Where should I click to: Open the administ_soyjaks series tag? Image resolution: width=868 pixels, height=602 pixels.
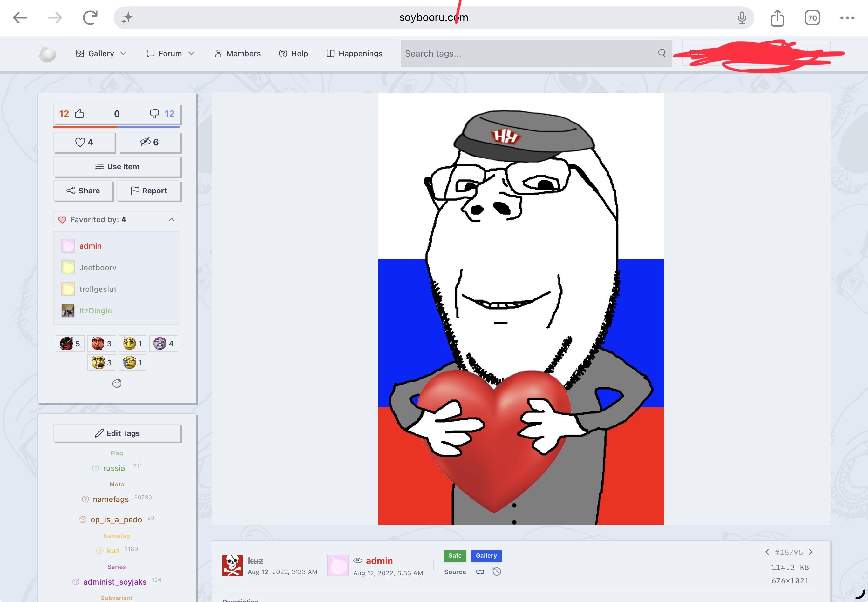pos(115,582)
